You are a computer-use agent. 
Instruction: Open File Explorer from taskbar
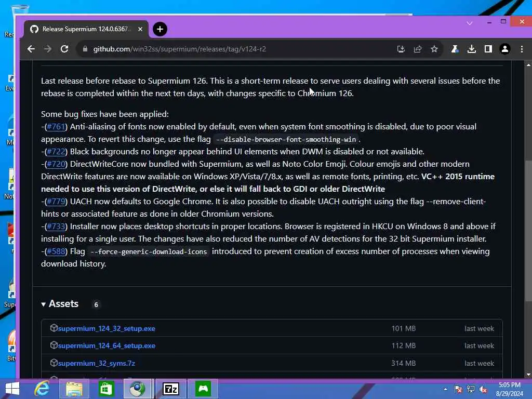(x=74, y=389)
